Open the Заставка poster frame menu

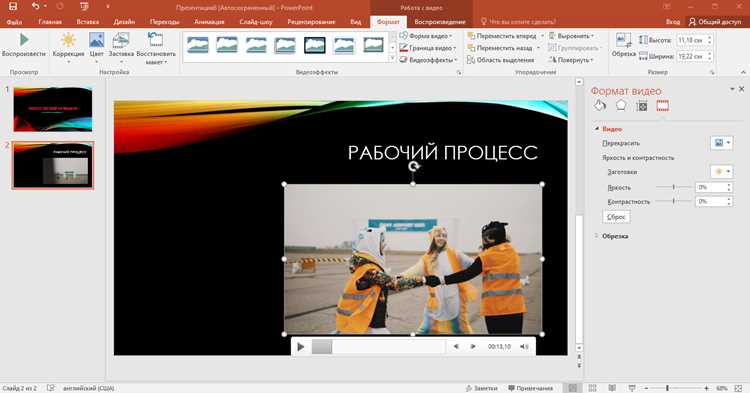tap(121, 47)
